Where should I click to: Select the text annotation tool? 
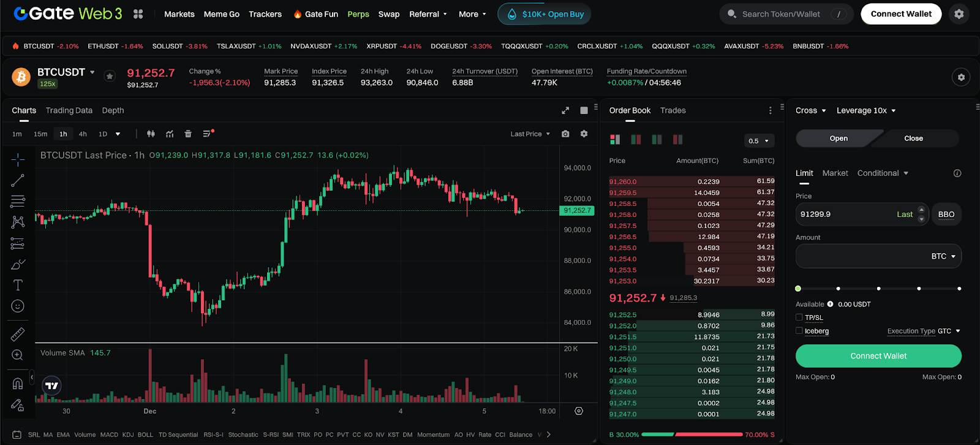pyautogui.click(x=18, y=285)
